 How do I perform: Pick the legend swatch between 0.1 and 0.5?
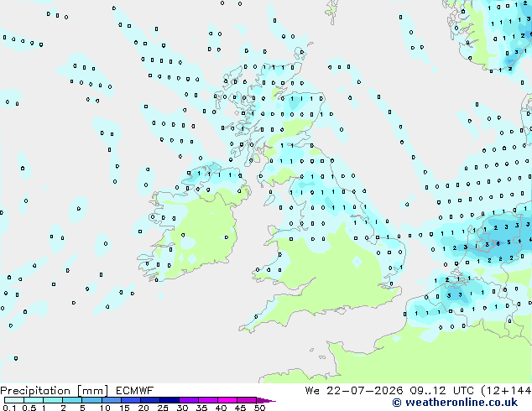14,400
